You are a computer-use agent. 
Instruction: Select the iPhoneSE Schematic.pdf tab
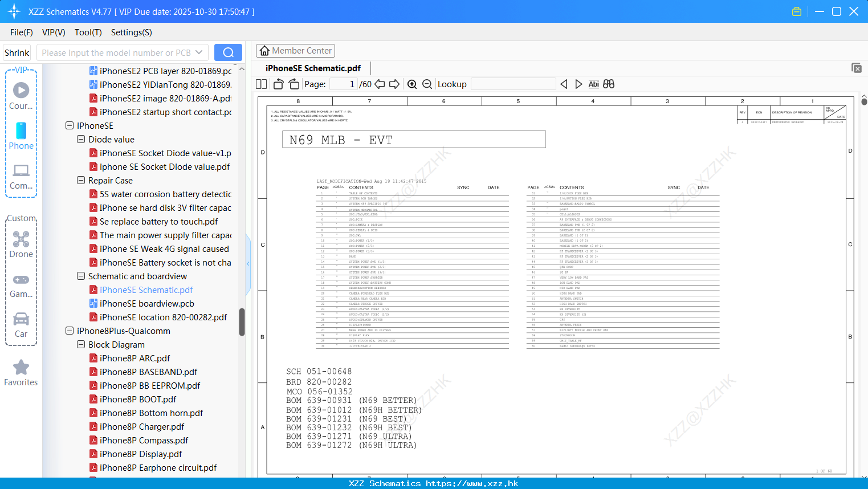(313, 68)
